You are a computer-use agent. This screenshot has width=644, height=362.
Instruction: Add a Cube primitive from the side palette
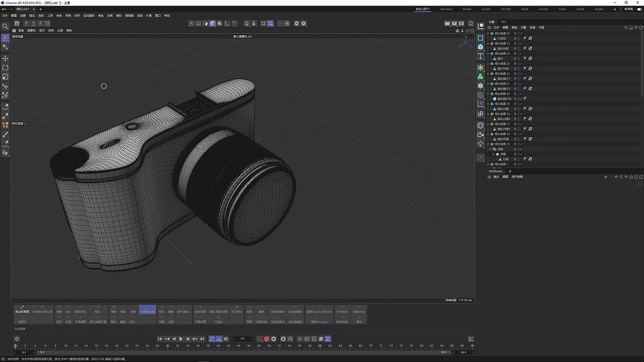click(x=480, y=47)
